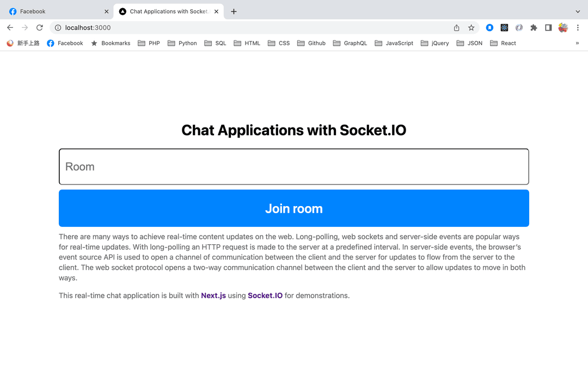Focus the Room text input field
This screenshot has height=368, width=588.
point(294,167)
